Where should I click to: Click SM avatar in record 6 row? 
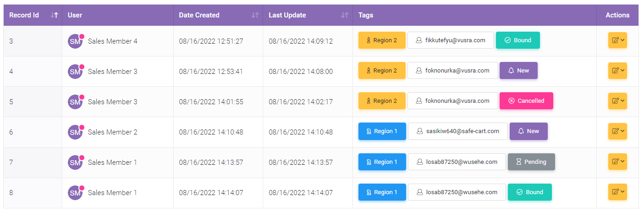point(75,132)
